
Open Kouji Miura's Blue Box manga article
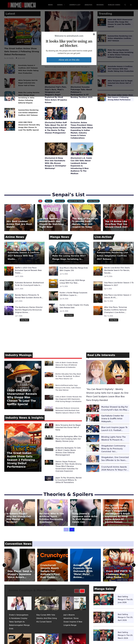[74, 269]
